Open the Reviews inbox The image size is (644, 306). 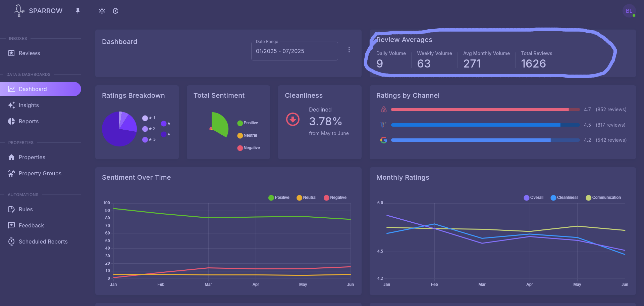click(x=29, y=53)
